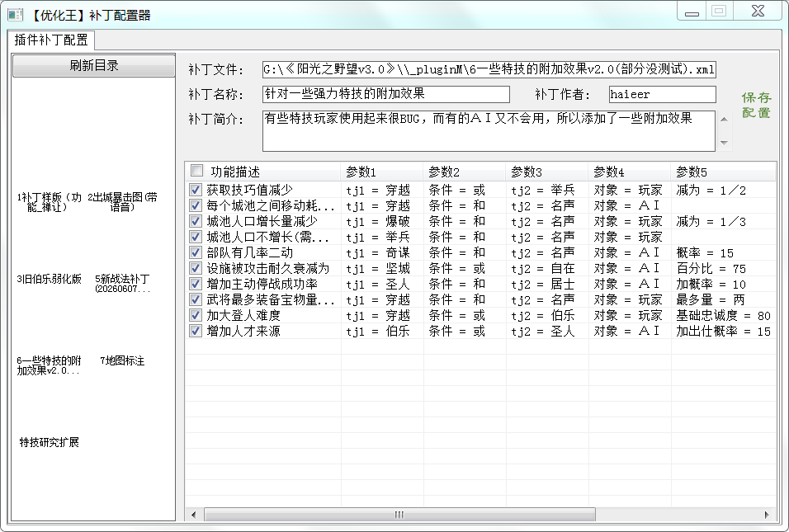Open the 3旧伯乐弱化版 patch entry
Image resolution: width=789 pixels, height=532 pixels.
tap(49, 279)
